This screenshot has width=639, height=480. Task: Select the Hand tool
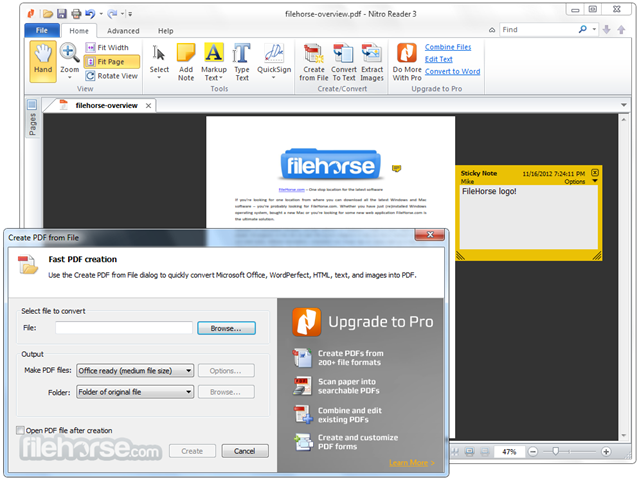43,62
